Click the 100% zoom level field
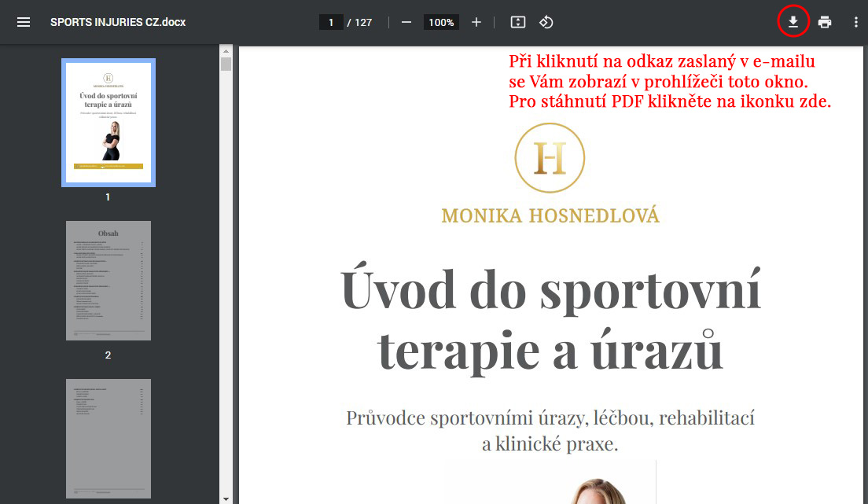This screenshot has height=504, width=868. coord(441,22)
